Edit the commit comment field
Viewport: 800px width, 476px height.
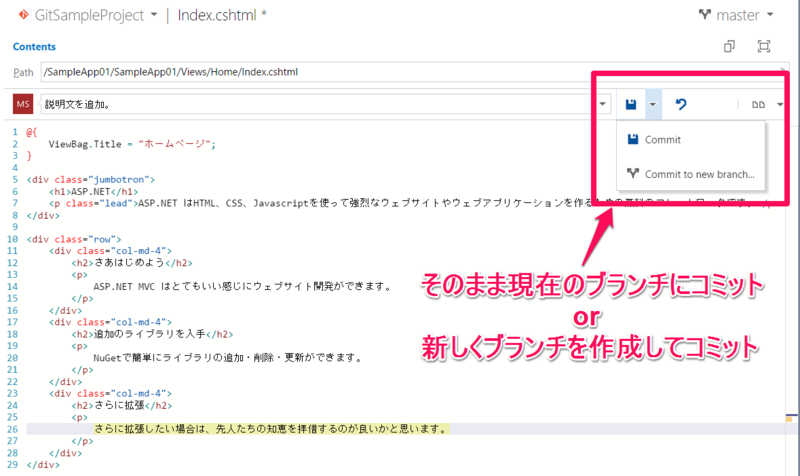(316, 104)
